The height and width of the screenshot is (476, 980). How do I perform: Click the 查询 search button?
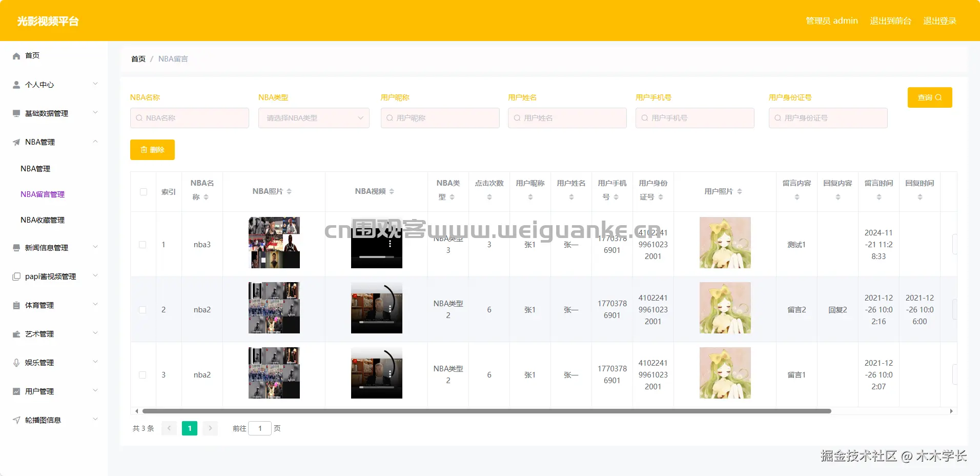930,97
